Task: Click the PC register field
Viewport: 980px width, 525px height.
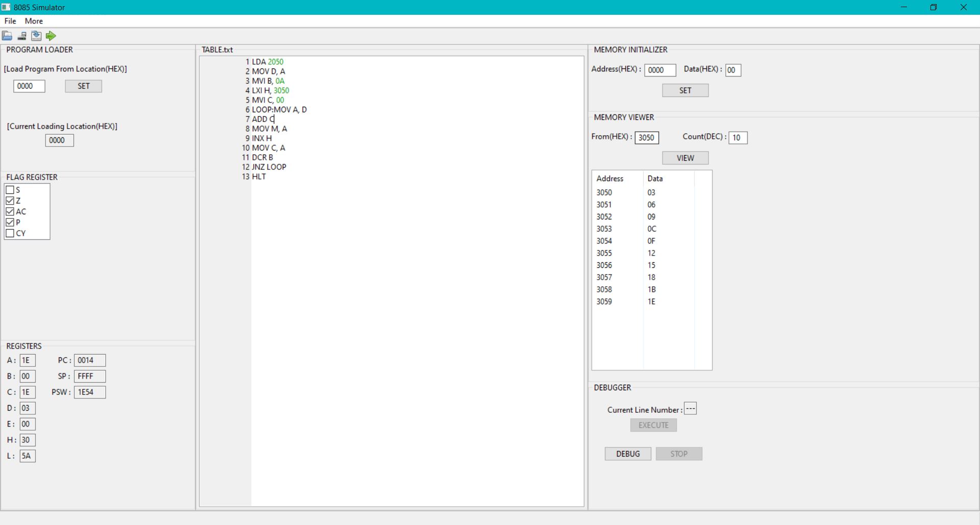Action: (x=90, y=360)
